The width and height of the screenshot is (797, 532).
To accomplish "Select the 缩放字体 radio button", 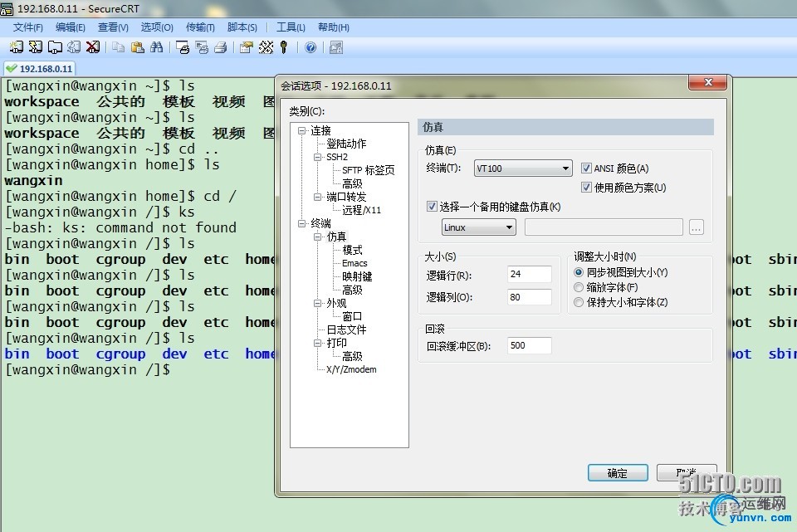I will pos(579,287).
